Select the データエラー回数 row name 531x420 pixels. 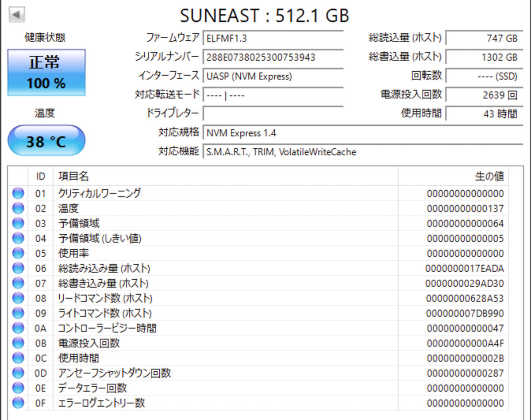[x=92, y=388]
